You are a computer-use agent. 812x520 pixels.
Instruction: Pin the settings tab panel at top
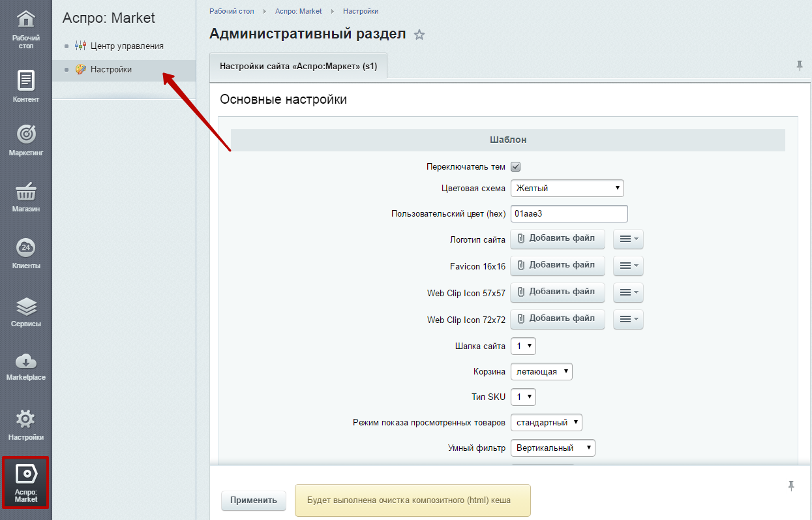click(800, 65)
